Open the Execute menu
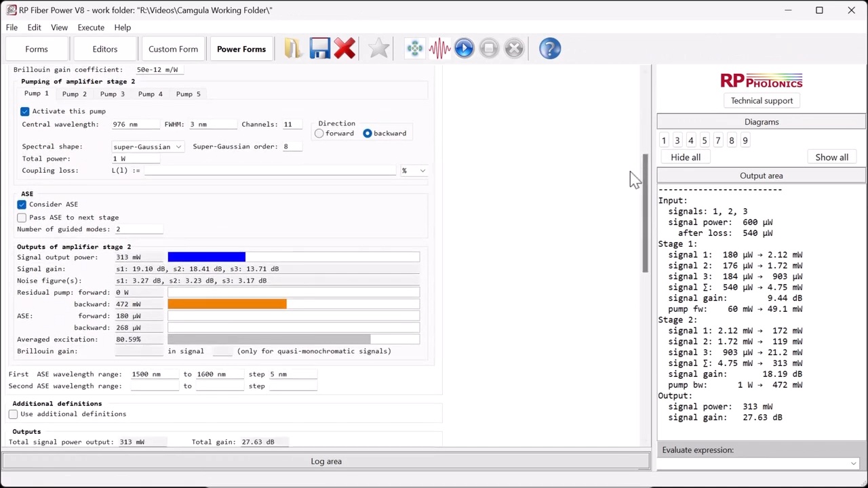Image resolution: width=868 pixels, height=488 pixels. click(x=91, y=28)
